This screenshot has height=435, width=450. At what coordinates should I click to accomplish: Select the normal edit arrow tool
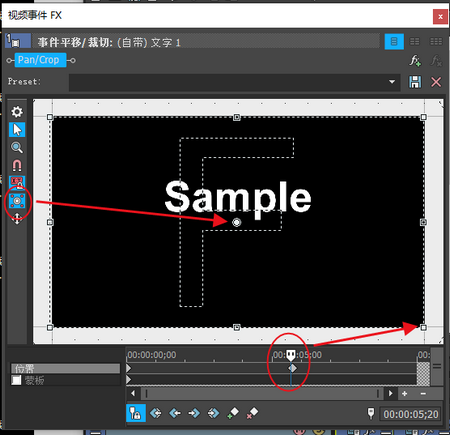[x=17, y=130]
